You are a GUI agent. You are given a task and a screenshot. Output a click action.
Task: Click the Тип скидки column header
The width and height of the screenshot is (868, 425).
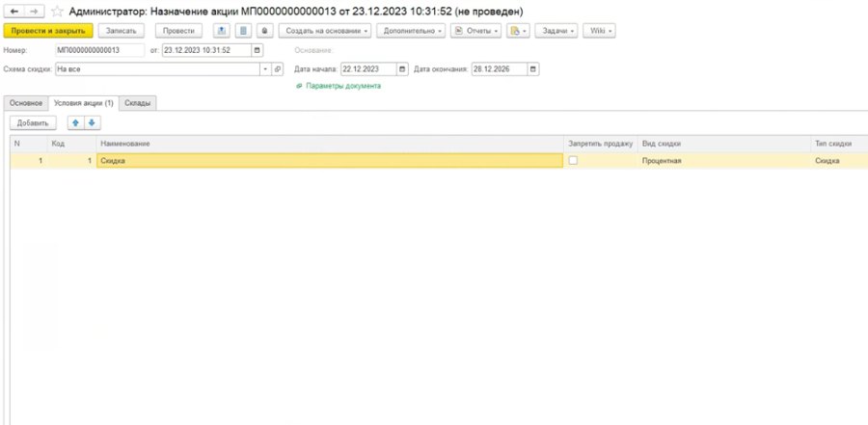tap(839, 144)
